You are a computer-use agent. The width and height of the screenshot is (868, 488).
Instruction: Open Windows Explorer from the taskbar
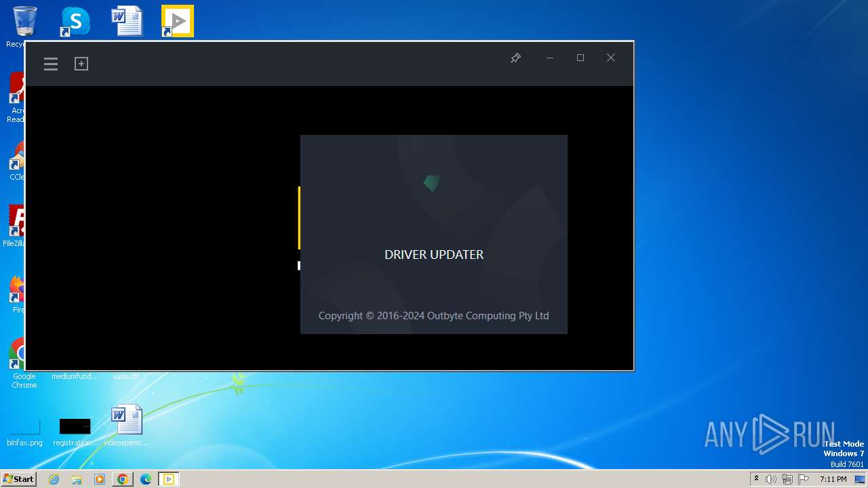pos(77,479)
